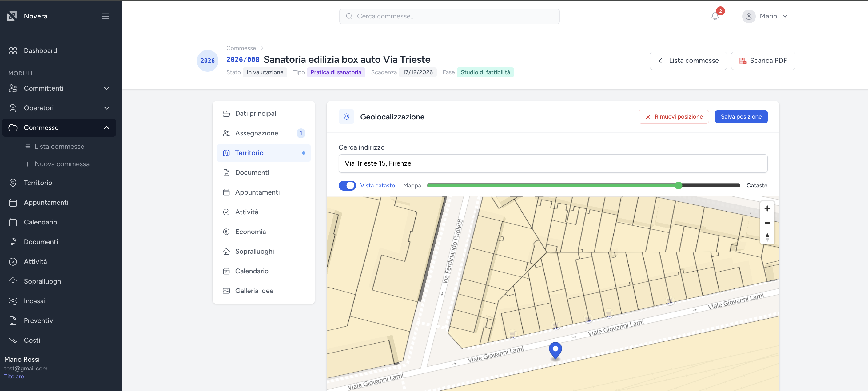Open the Attività tab in commessa panel

tap(264, 212)
